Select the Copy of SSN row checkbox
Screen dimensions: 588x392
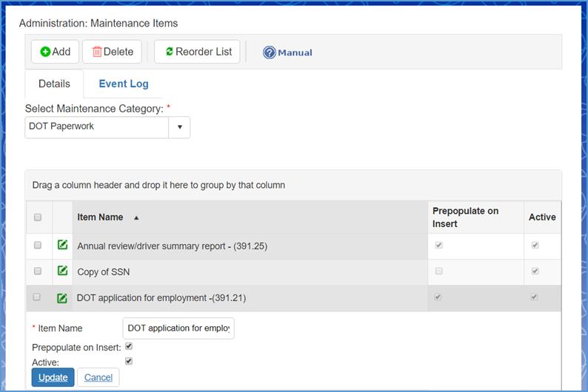(38, 271)
